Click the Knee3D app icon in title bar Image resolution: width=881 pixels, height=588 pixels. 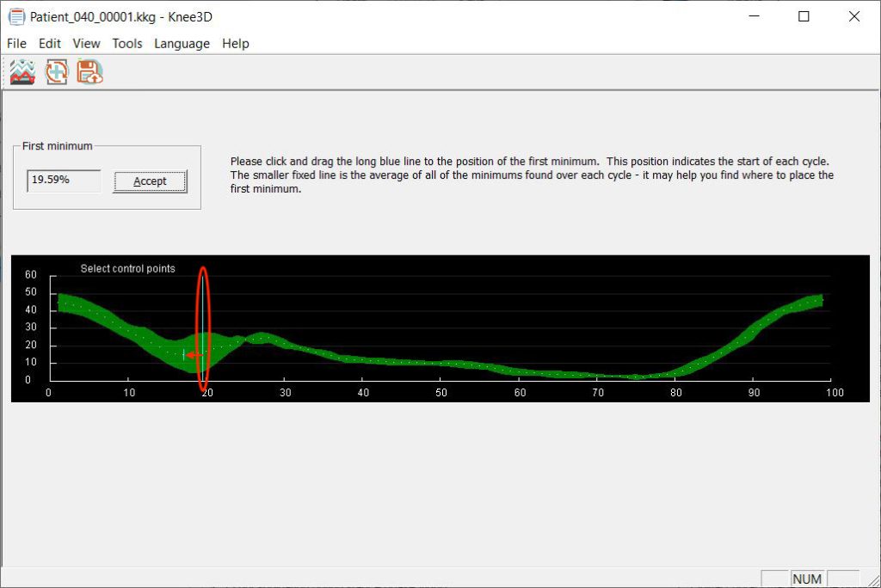pos(16,17)
